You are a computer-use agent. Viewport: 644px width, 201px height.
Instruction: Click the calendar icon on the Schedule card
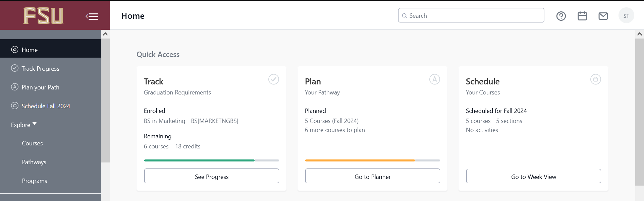596,79
